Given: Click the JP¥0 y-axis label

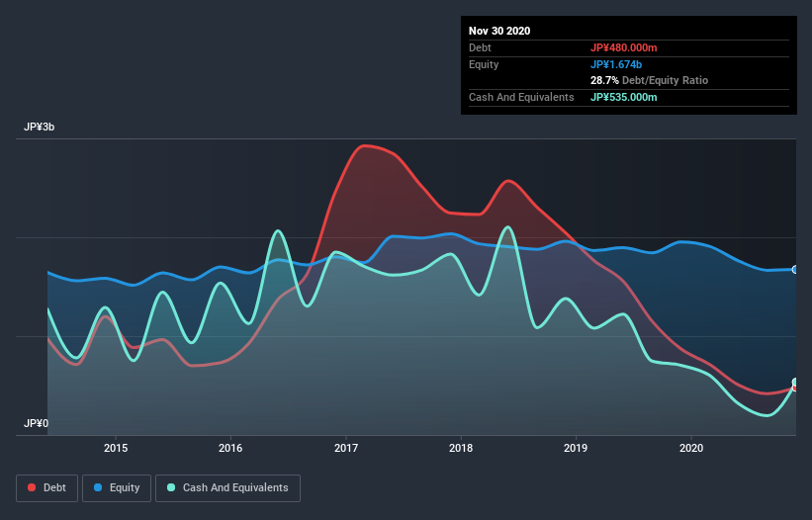Looking at the screenshot, I should pyautogui.click(x=36, y=423).
